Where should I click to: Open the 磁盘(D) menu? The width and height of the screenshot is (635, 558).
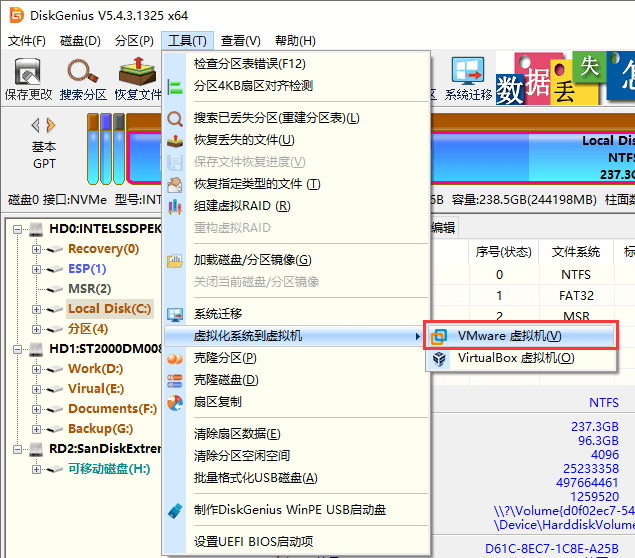(x=80, y=40)
